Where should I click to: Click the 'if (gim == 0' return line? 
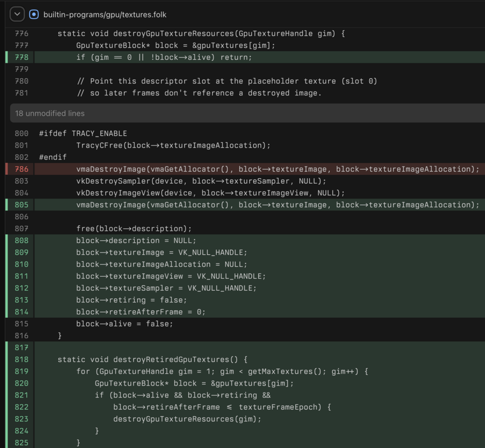[x=164, y=57]
